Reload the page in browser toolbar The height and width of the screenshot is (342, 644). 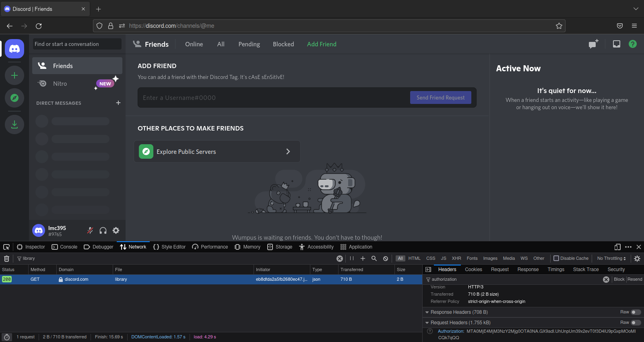pos(39,26)
